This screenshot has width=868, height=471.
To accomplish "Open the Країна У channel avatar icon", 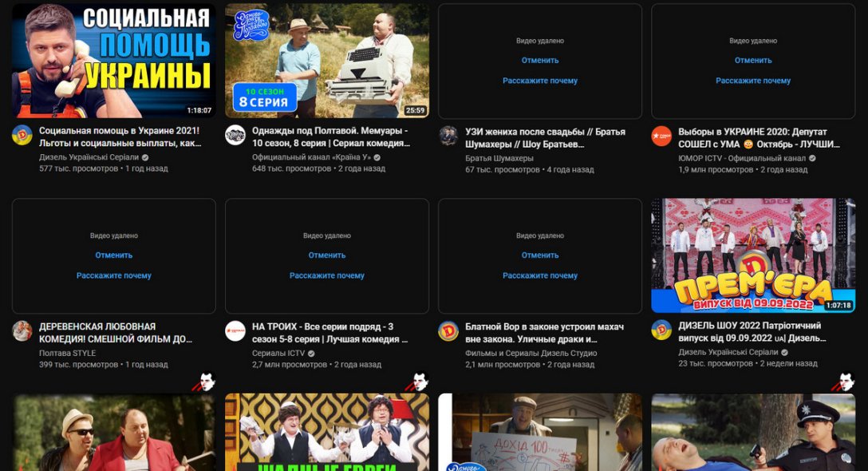I will 235,136.
